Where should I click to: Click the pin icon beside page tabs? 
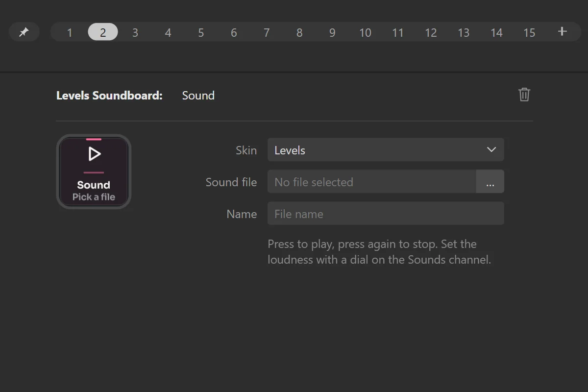[24, 32]
